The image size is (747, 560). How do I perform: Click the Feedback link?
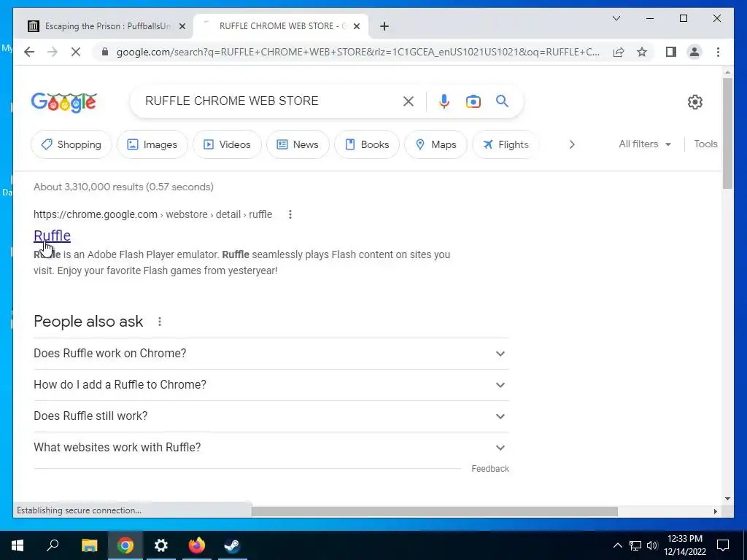tap(490, 469)
